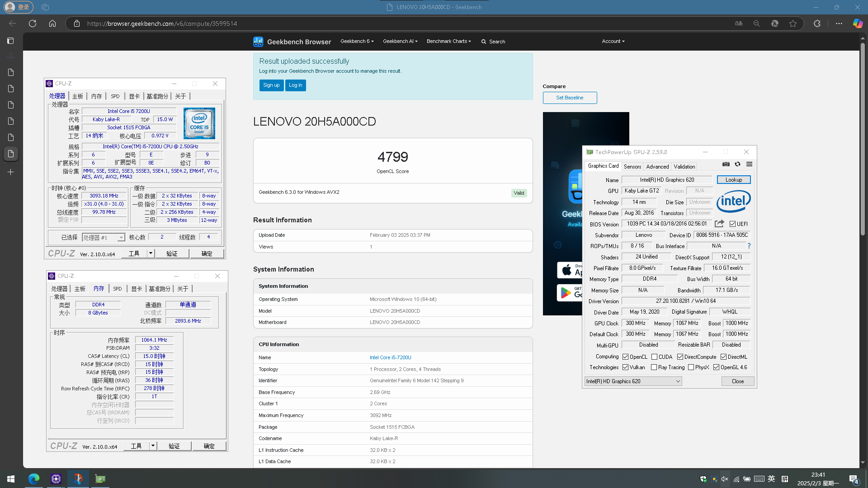Image resolution: width=868 pixels, height=488 pixels.
Task: Open GPU-Z taskbar icon
Action: pyautogui.click(x=100, y=479)
